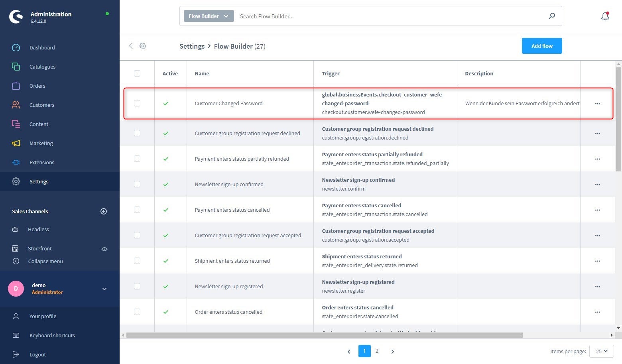Viewport: 622px width, 364px height.
Task: Click the search magnifier icon
Action: coord(552,16)
